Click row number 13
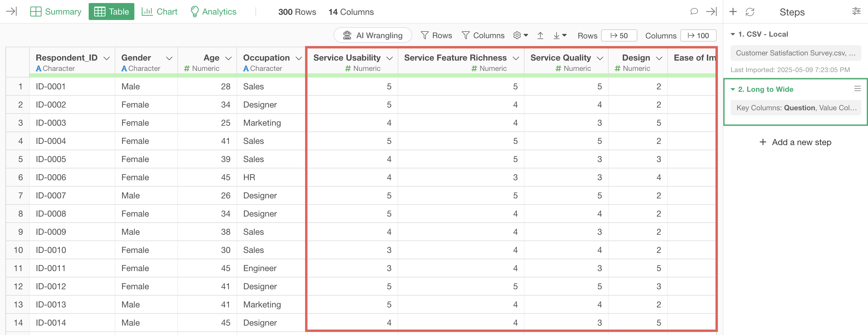 click(x=18, y=305)
